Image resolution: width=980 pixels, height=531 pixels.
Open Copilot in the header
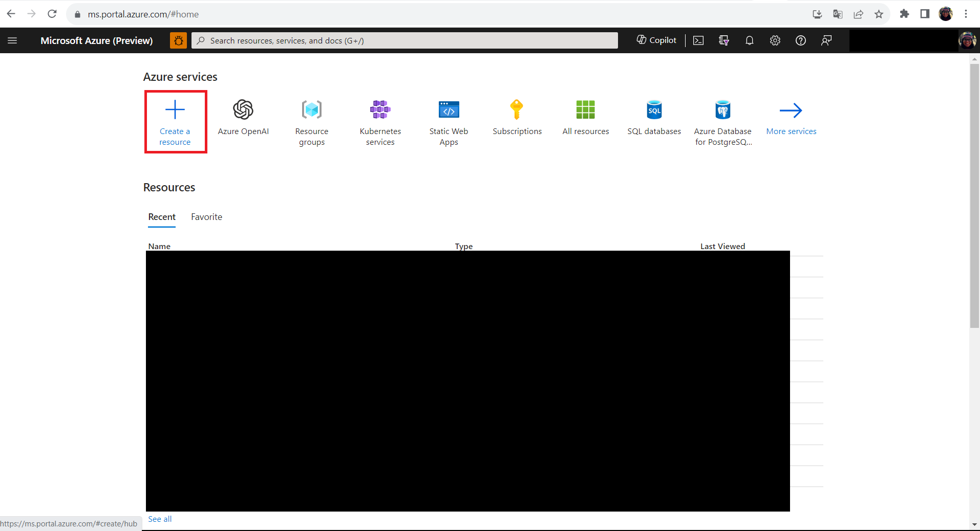coord(656,40)
